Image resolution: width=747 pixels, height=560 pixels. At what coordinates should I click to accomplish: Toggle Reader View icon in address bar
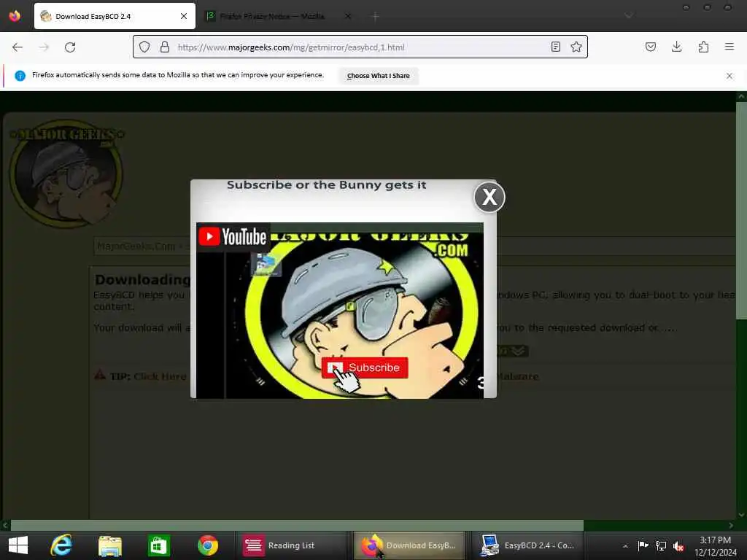pos(555,47)
